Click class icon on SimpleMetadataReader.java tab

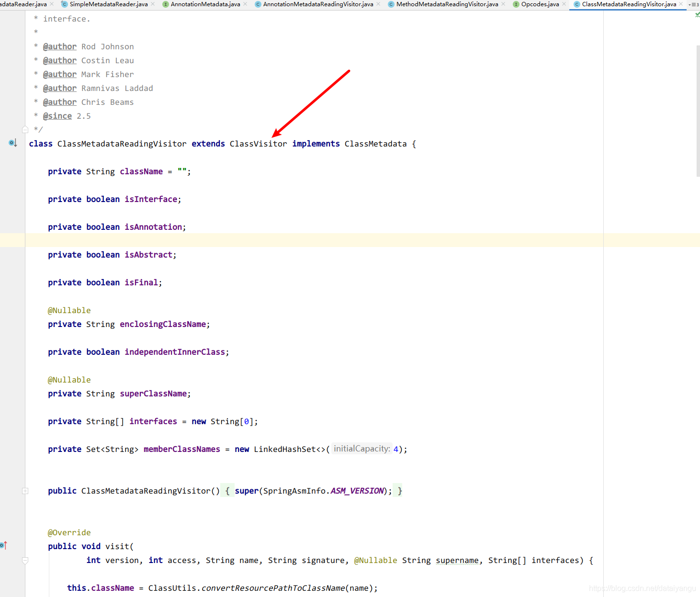(x=65, y=4)
